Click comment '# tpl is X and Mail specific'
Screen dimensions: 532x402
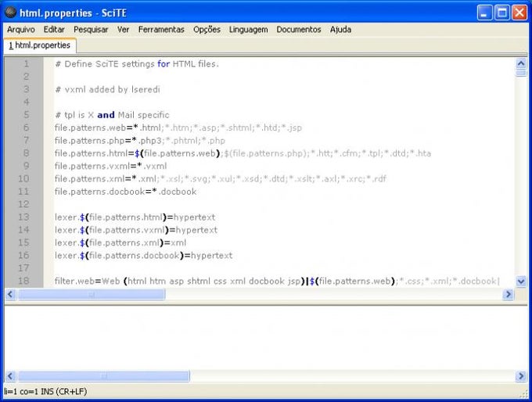click(x=112, y=115)
